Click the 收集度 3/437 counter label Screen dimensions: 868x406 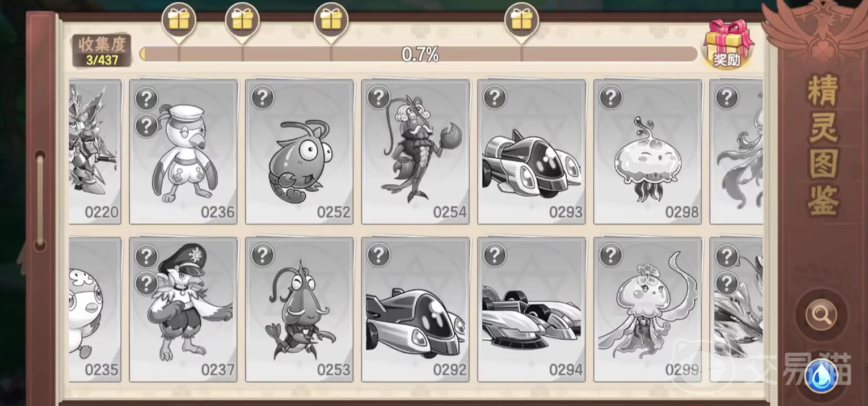pos(102,51)
